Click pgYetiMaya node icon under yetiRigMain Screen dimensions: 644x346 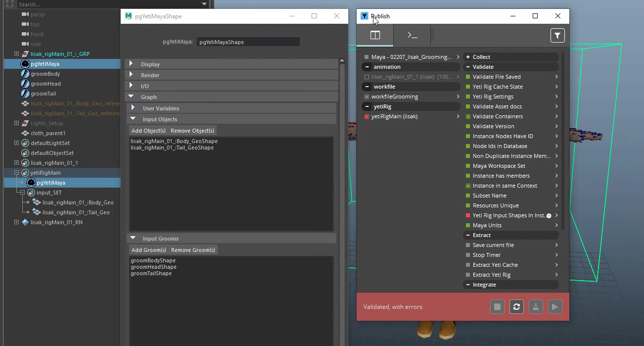[x=31, y=183]
